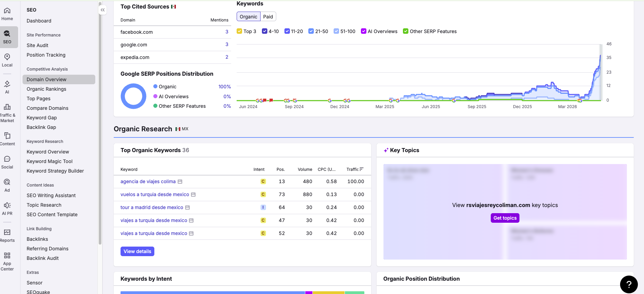Open SEO Writing Assistant in the sidebar
Screen dimensions: 644x294
pyautogui.click(x=51, y=195)
